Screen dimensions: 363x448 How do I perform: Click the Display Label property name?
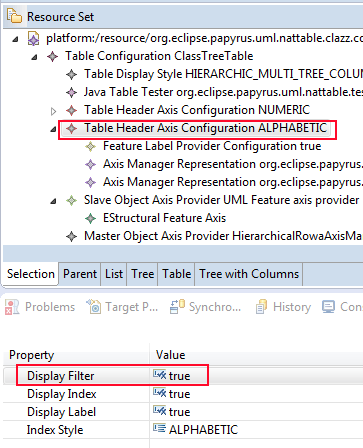(x=61, y=412)
